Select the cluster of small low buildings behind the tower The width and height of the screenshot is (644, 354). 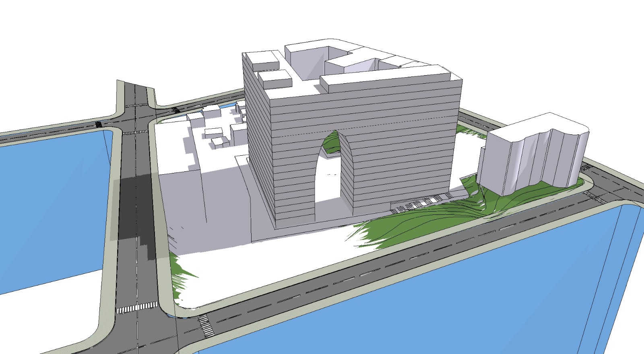[217, 129]
